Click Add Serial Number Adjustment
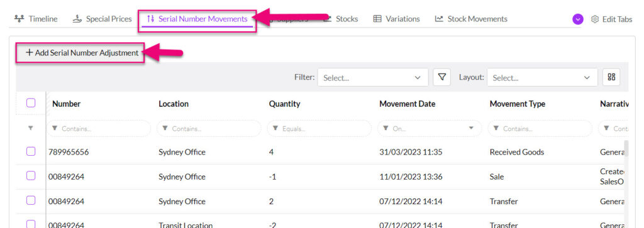The image size is (644, 228). pyautogui.click(x=82, y=53)
